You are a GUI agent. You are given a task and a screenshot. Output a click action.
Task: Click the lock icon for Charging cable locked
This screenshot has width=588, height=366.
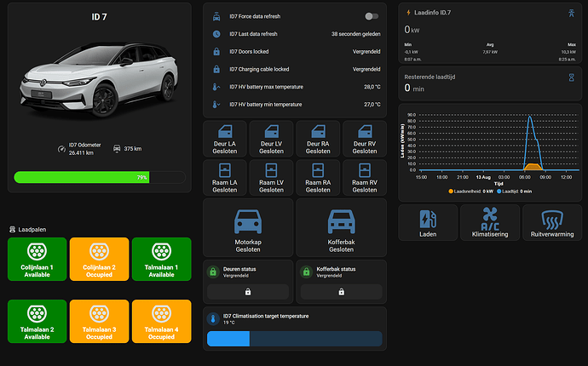click(x=216, y=69)
